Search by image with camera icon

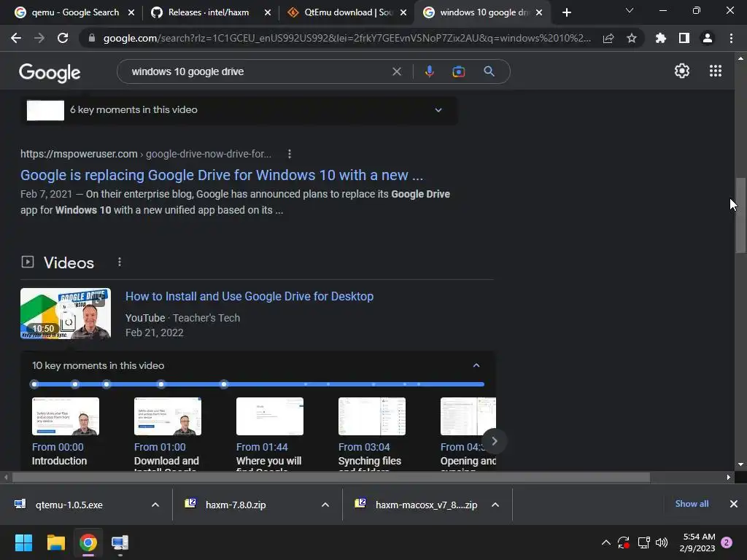[x=458, y=71]
